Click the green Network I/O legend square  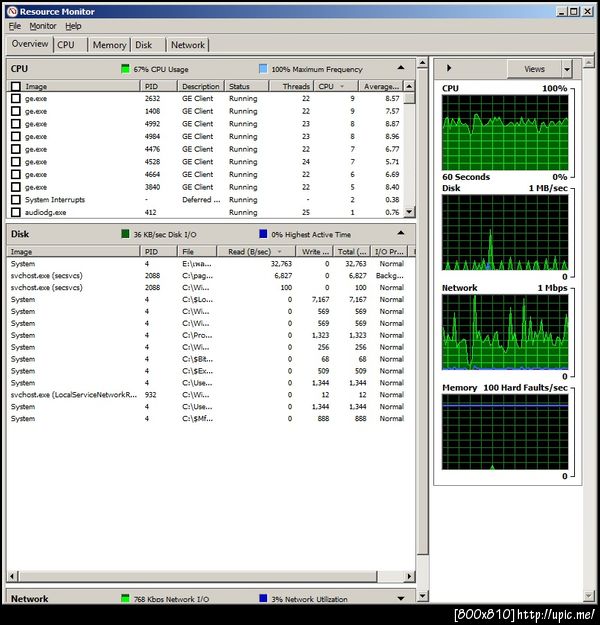pos(125,598)
